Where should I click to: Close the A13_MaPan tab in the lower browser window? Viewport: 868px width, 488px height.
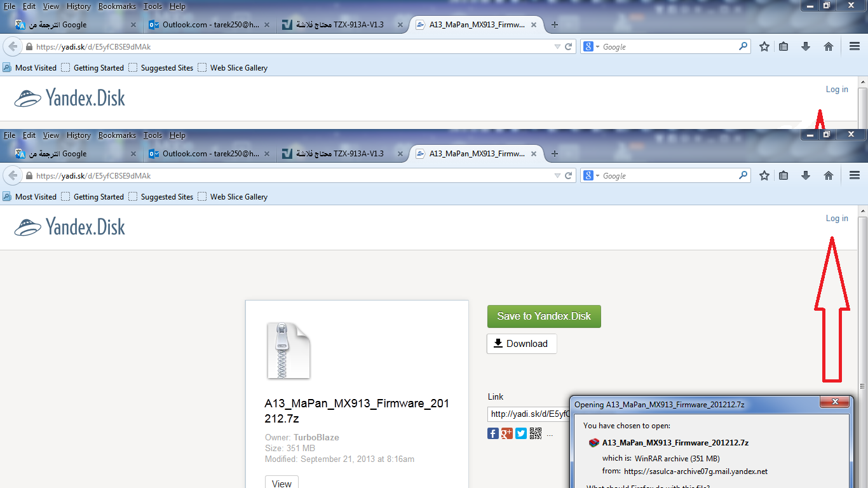pyautogui.click(x=534, y=154)
